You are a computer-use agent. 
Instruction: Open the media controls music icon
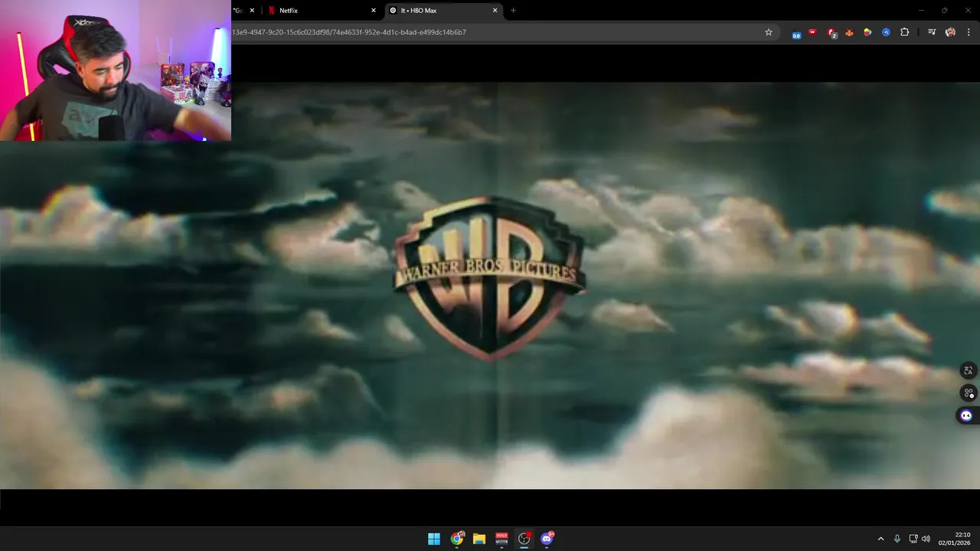point(932,32)
